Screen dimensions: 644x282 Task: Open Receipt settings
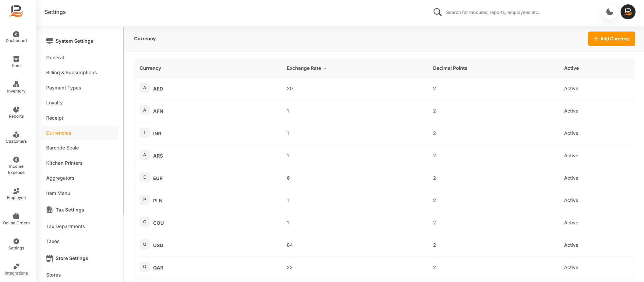(55, 118)
